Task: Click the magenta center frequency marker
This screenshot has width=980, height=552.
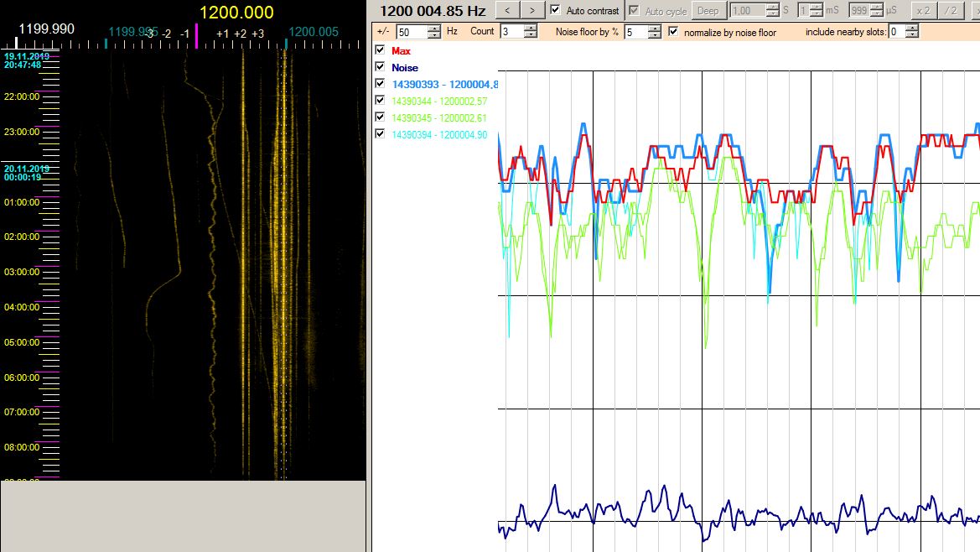Action: 196,35
